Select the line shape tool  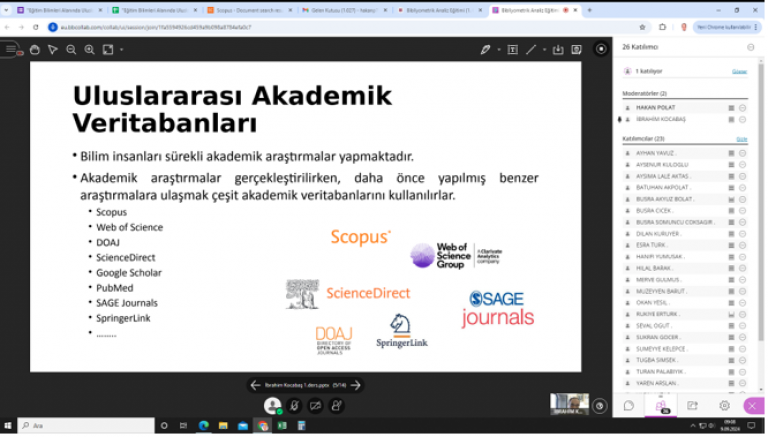[531, 49]
